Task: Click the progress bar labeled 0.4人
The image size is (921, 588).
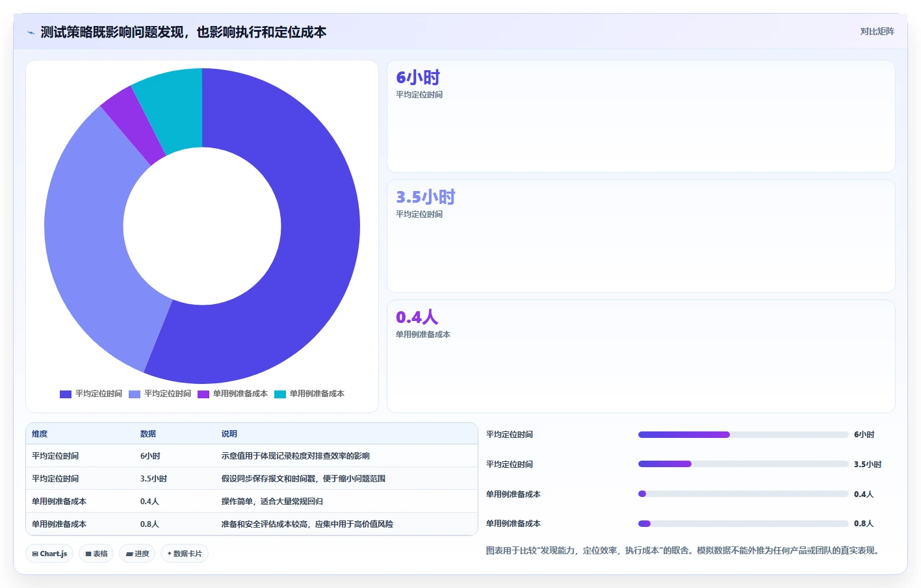Action: (x=744, y=494)
